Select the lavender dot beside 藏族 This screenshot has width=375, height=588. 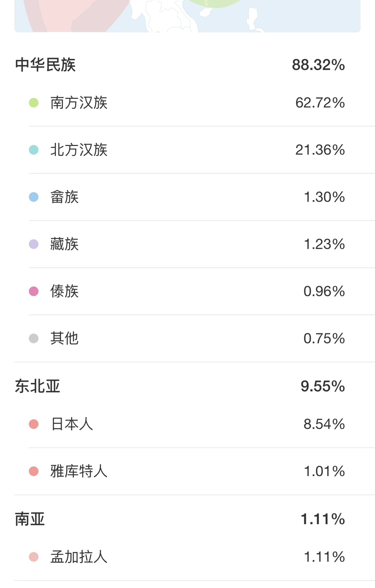[34, 244]
